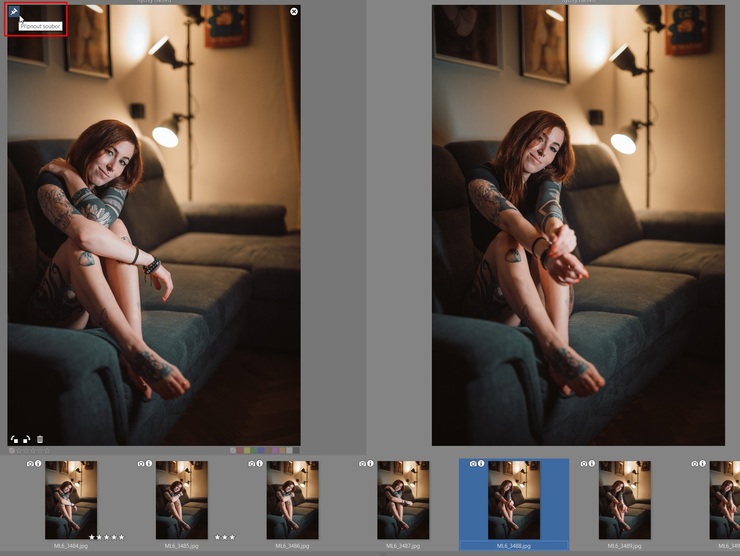Show info icon for ML6_3488.jpg
The image size is (740, 556).
point(481,463)
